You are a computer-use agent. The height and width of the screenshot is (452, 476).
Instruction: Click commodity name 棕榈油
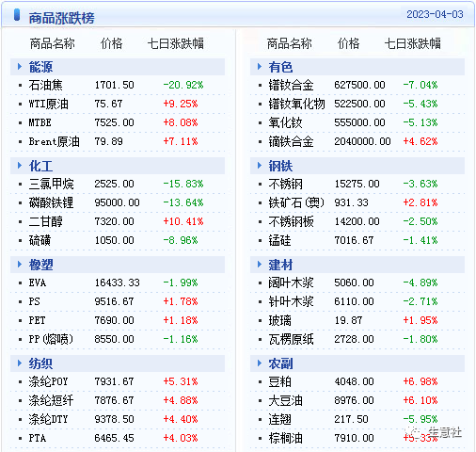[285, 438]
